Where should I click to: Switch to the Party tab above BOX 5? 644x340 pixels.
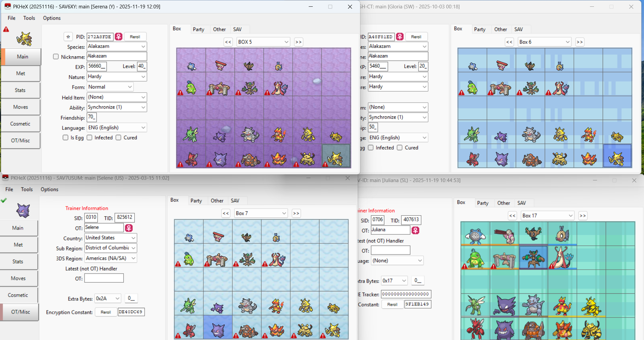click(x=198, y=30)
